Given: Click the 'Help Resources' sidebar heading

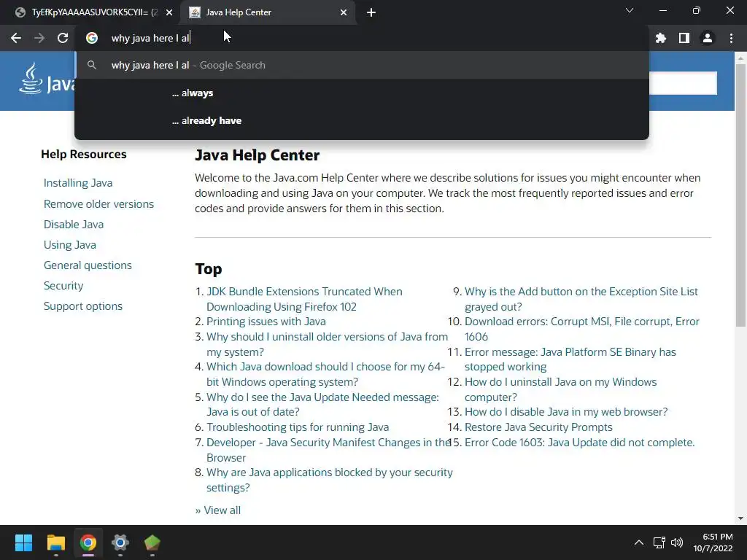Looking at the screenshot, I should (x=84, y=155).
